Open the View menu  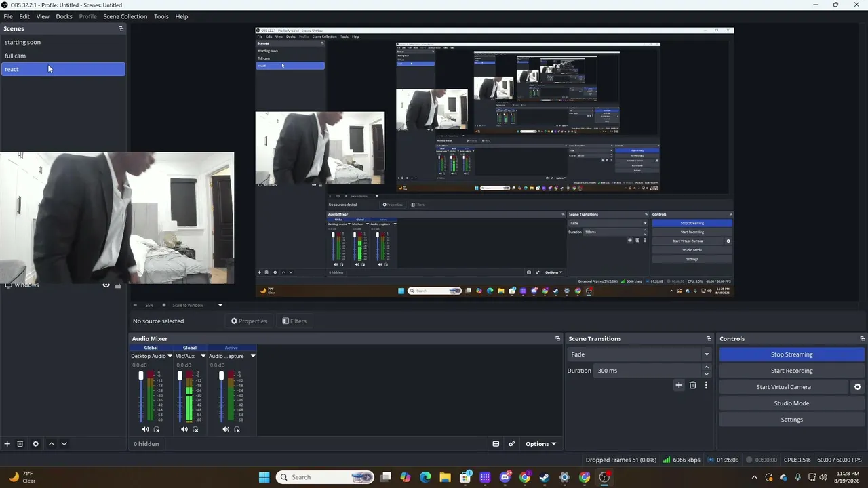tap(43, 16)
